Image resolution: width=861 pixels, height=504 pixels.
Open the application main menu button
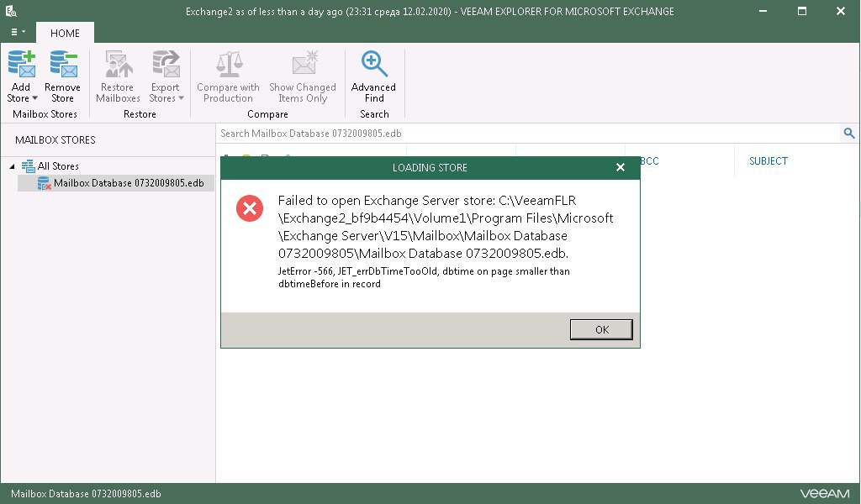18,33
